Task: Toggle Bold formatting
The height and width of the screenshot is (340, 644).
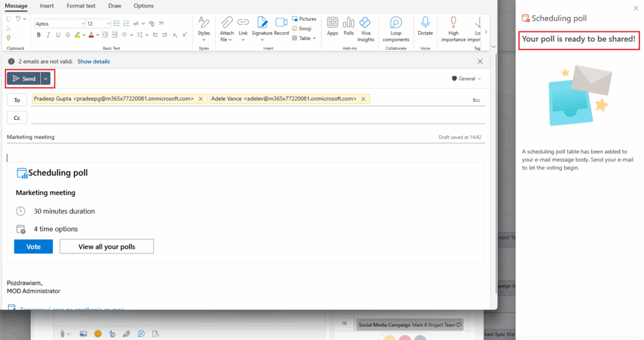Action: (39, 35)
